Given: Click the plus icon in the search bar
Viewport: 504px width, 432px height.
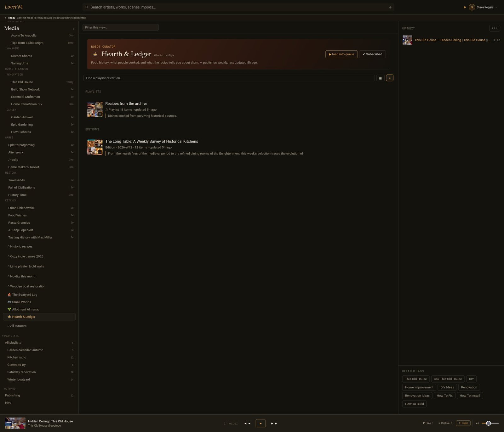Looking at the screenshot, I should click(390, 7).
